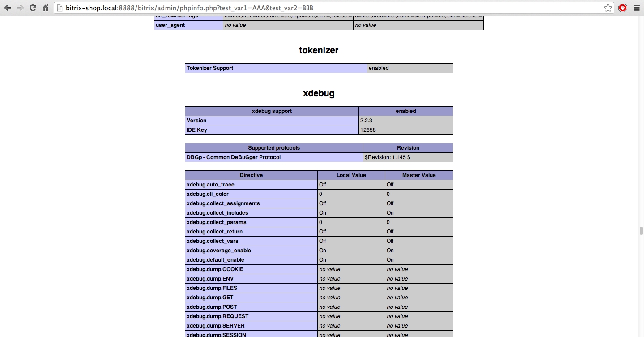Screen dimensions: 644x337
Task: Open the browser home page icon
Action: 45,8
